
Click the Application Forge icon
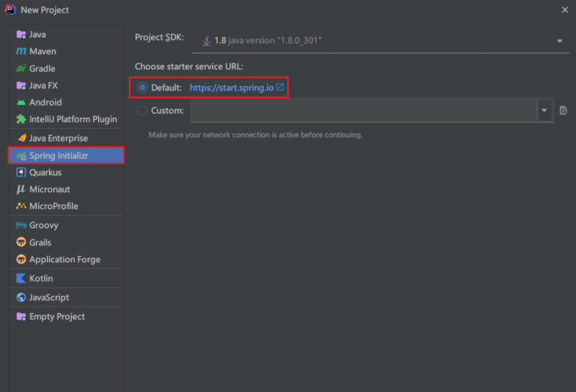[21, 259]
